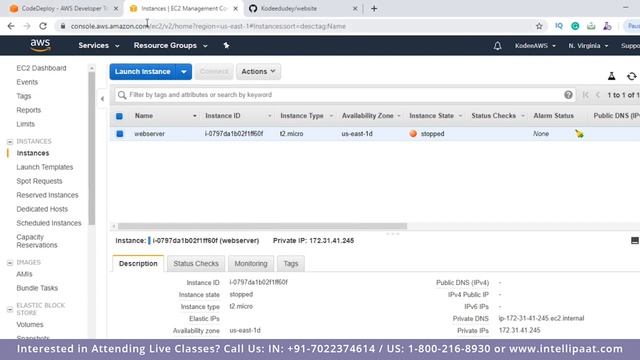Screen dimensions: 640x360
Task: Click the sidebar vertical scrollbar
Action: click(91, 148)
